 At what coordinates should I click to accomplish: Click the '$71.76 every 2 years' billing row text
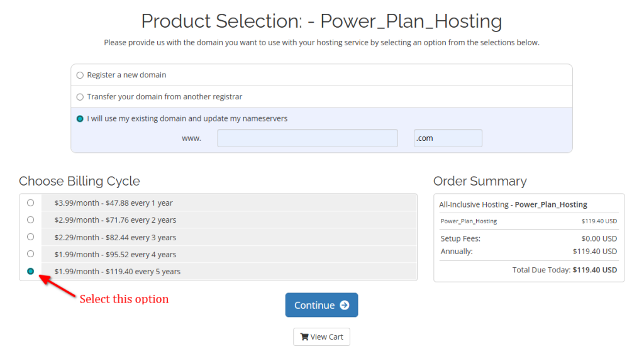point(115,220)
